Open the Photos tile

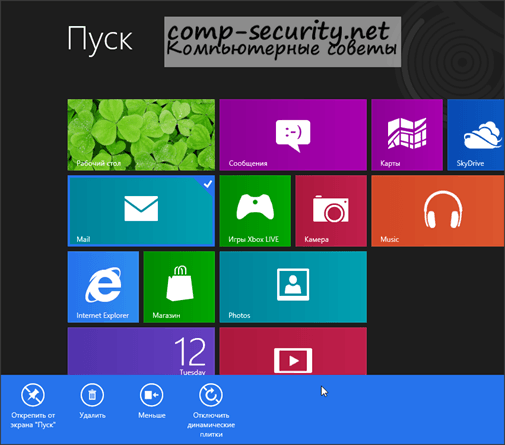click(x=293, y=287)
